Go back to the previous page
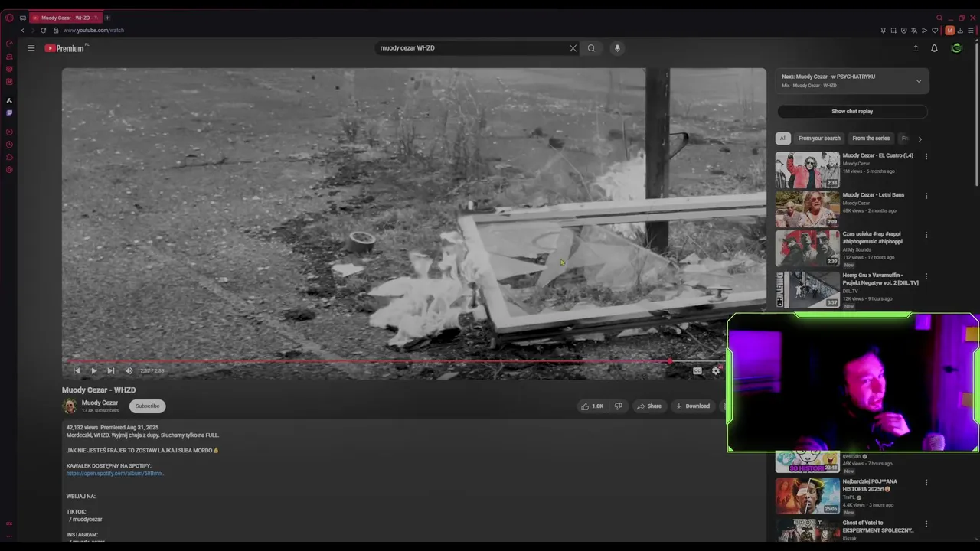The width and height of the screenshot is (980, 551). tap(23, 30)
